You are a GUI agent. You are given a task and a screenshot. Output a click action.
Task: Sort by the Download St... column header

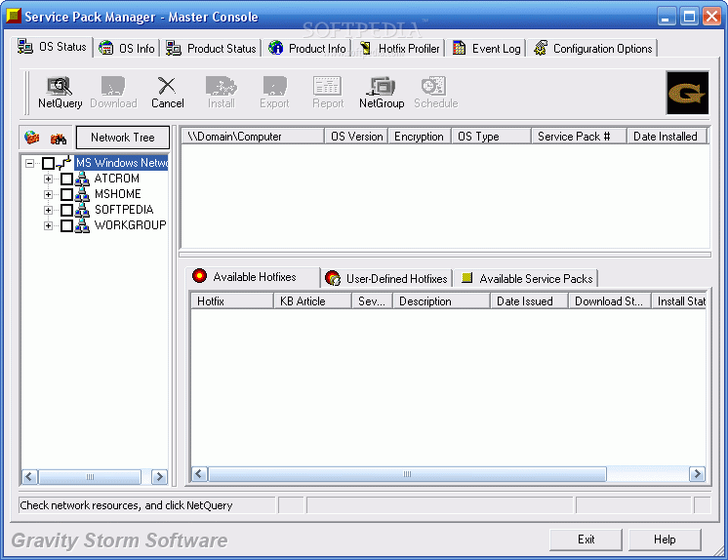click(x=610, y=301)
